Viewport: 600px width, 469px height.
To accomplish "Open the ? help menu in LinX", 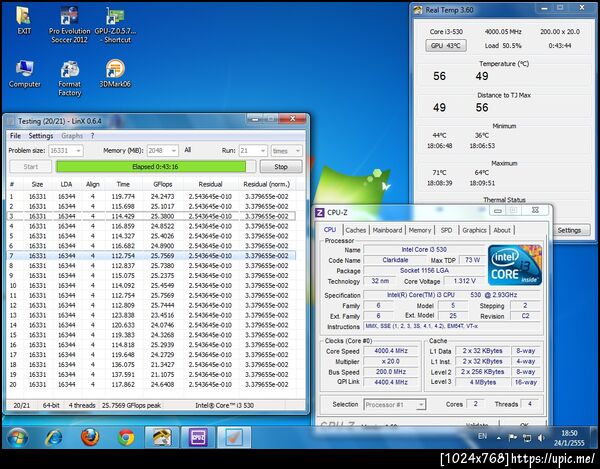I will click(x=92, y=136).
